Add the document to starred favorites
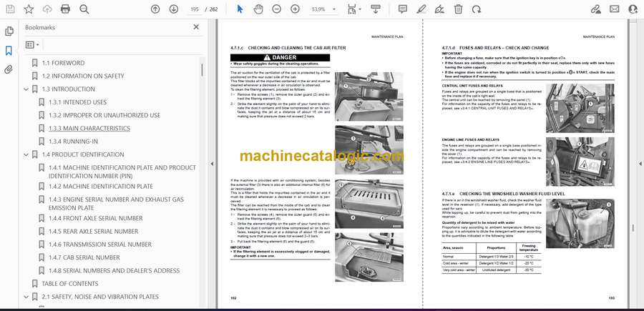 tap(29, 9)
